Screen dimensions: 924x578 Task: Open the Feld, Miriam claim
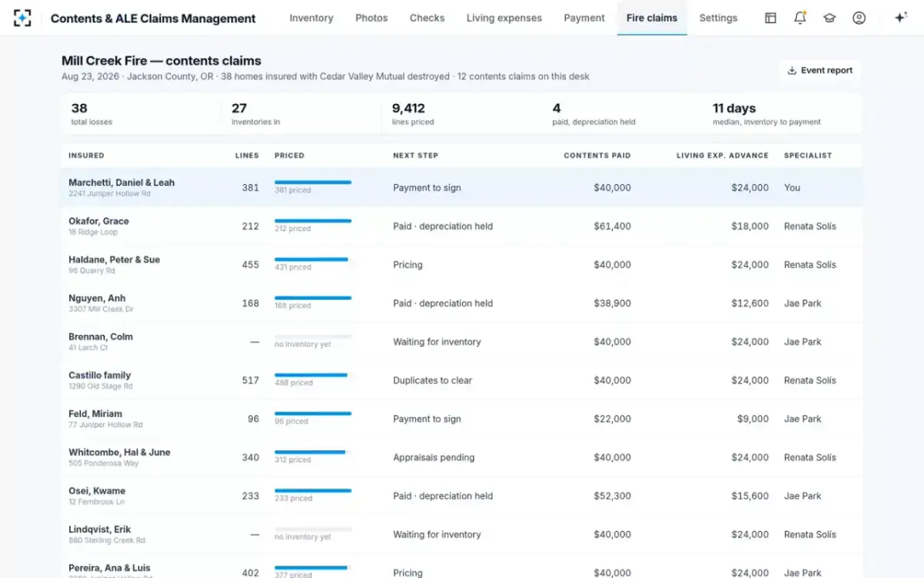pyautogui.click(x=462, y=418)
